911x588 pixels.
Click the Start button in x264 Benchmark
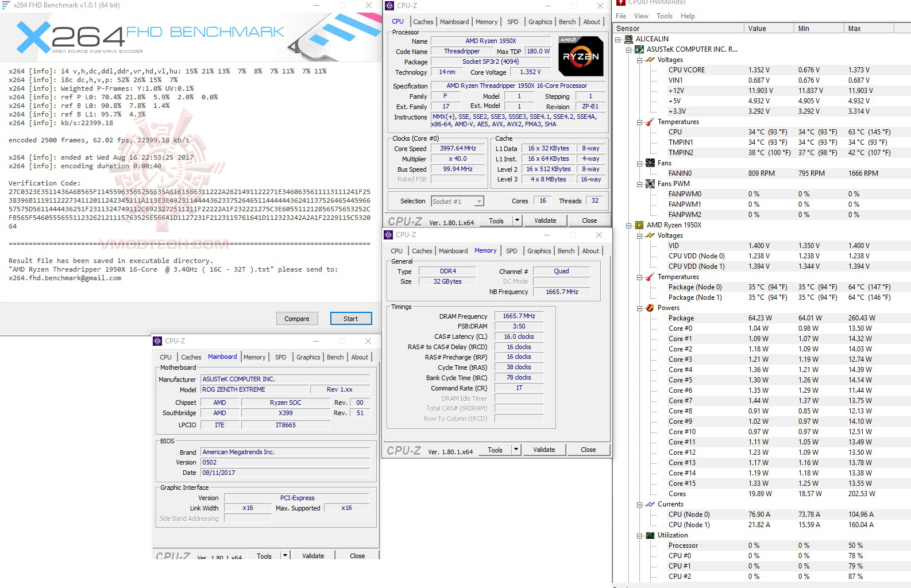pos(351,319)
